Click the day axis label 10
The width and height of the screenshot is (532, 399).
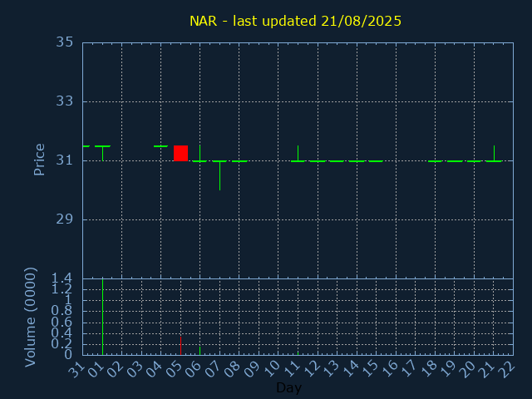[x=272, y=369]
